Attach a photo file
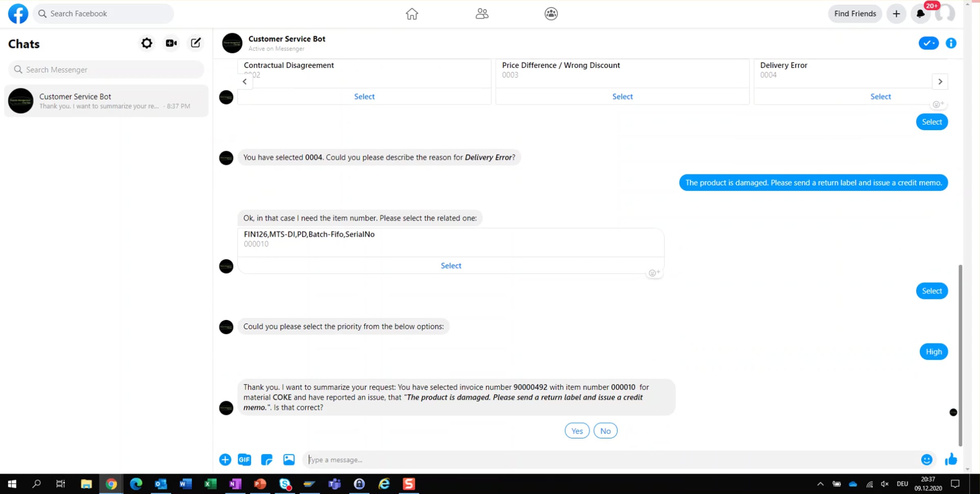The width and height of the screenshot is (980, 494). [289, 460]
